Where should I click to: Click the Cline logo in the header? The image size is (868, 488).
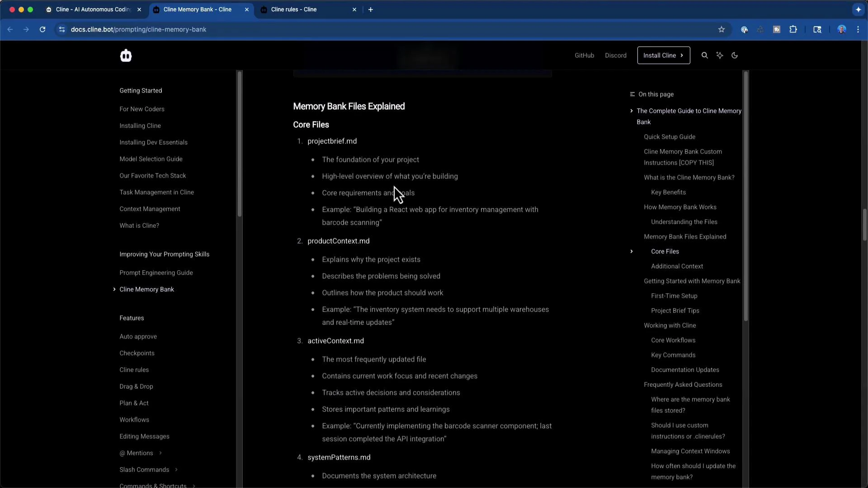pyautogui.click(x=126, y=55)
